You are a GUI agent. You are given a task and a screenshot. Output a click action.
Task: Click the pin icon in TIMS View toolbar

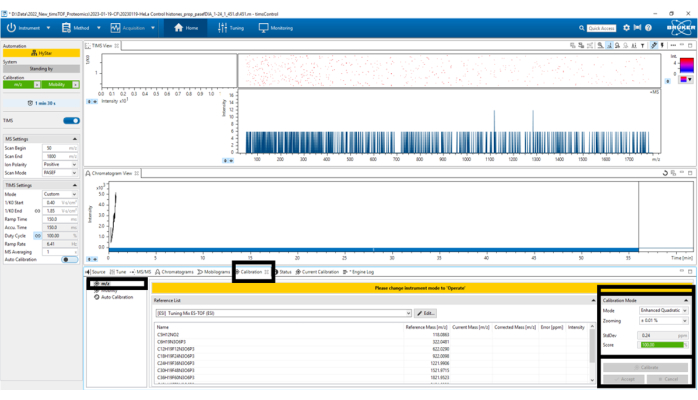[x=662, y=45]
